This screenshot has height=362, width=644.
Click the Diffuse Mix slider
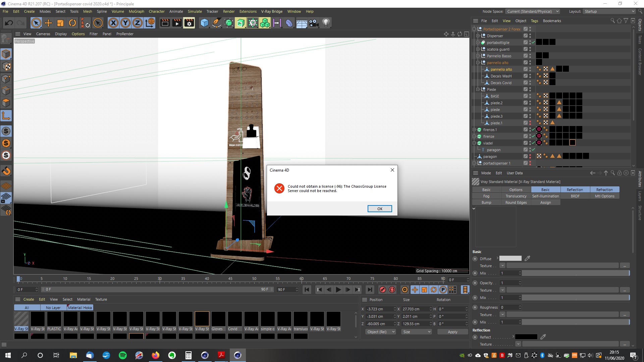coord(576,273)
